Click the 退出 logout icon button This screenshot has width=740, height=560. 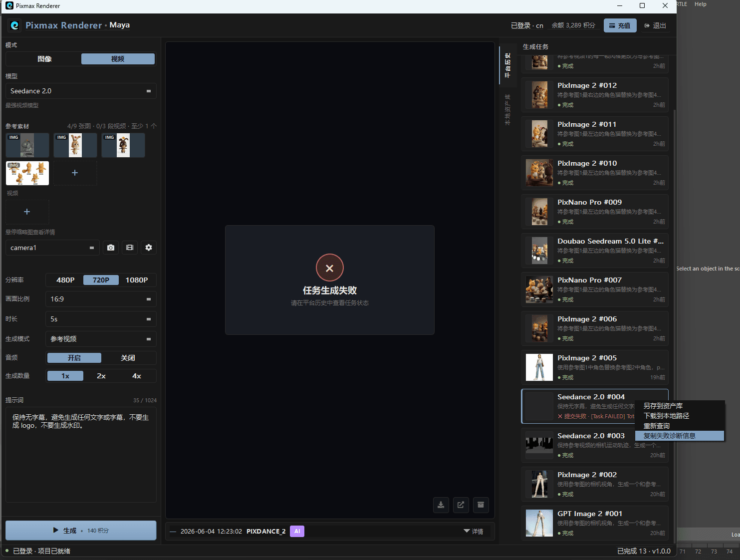(655, 25)
